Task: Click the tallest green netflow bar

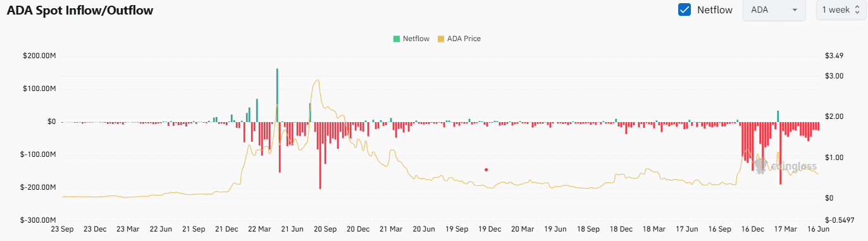Action: 277,95
